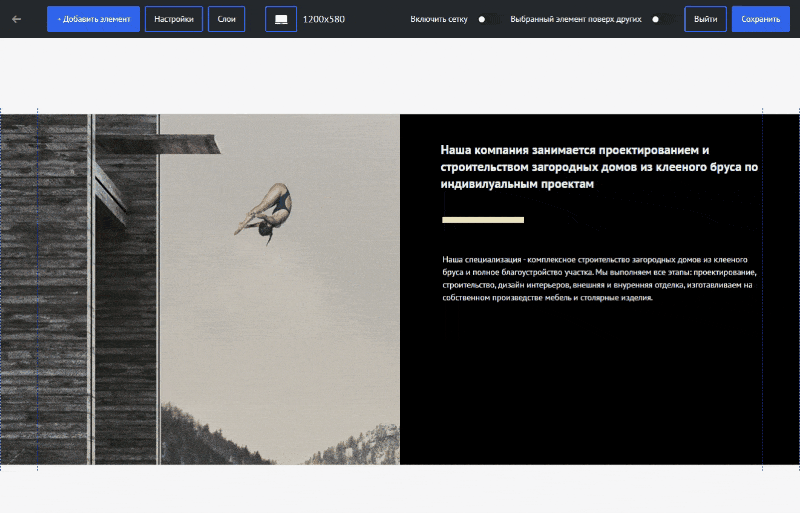
Task: Save changes with the Сохранить button
Action: pyautogui.click(x=760, y=19)
